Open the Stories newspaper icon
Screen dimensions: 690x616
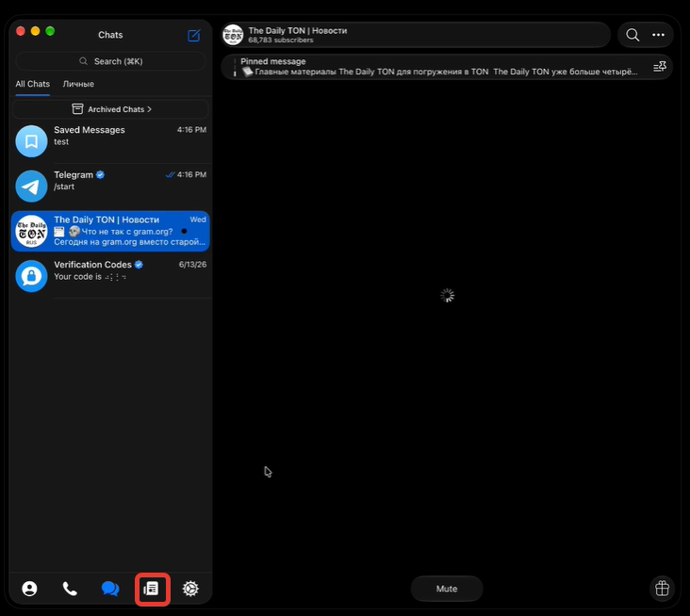(x=151, y=589)
